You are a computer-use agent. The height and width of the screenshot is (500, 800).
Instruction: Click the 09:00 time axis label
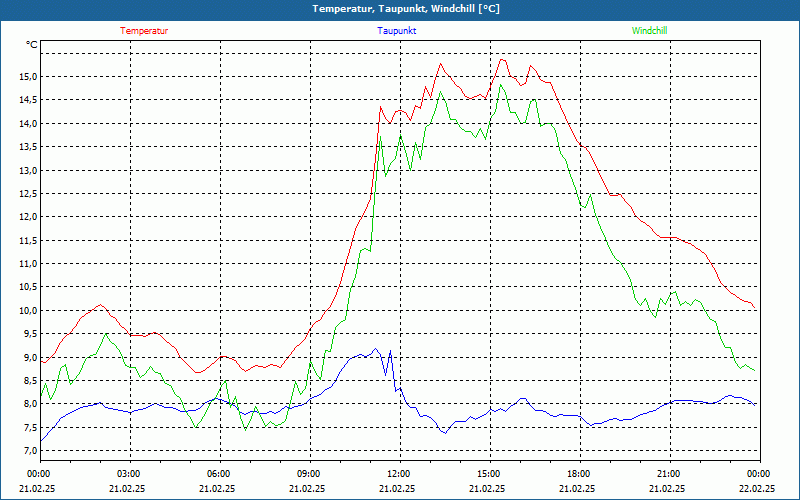coord(309,474)
